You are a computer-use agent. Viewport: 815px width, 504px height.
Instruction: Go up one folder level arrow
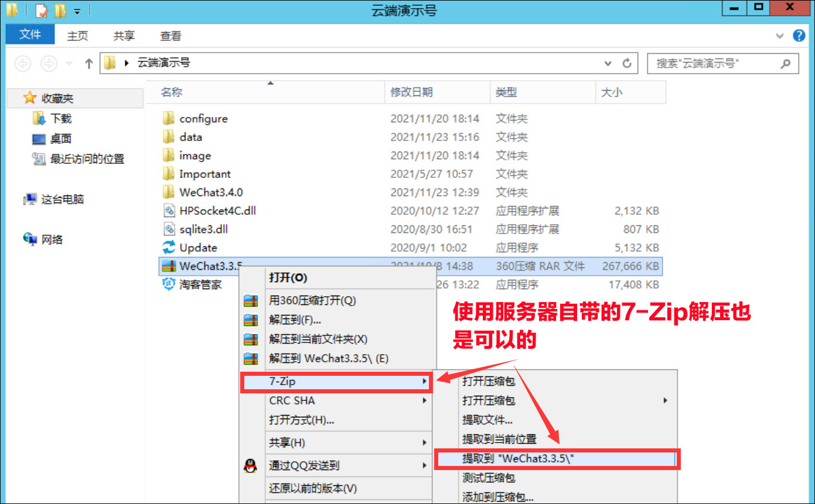(x=88, y=63)
